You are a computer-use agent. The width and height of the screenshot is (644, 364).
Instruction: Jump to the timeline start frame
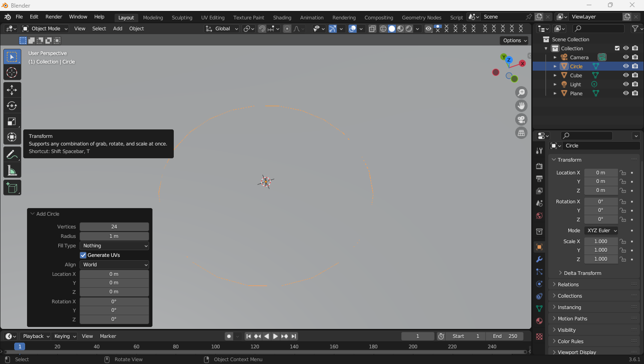pos(248,336)
